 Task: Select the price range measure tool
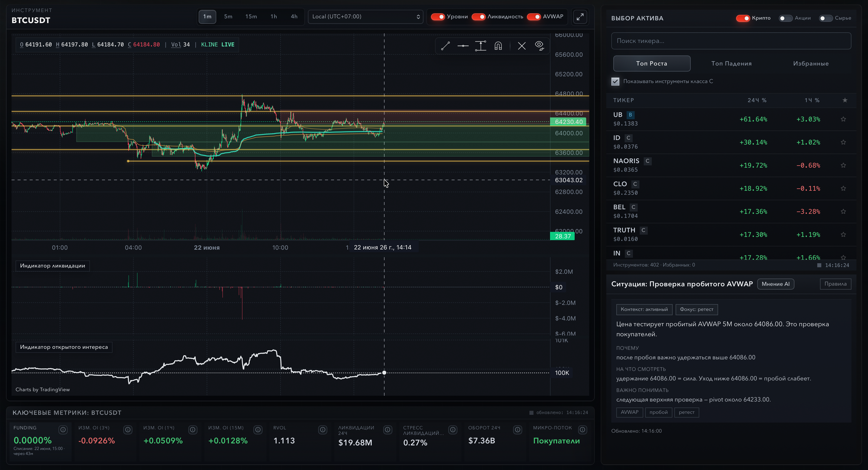pos(480,46)
